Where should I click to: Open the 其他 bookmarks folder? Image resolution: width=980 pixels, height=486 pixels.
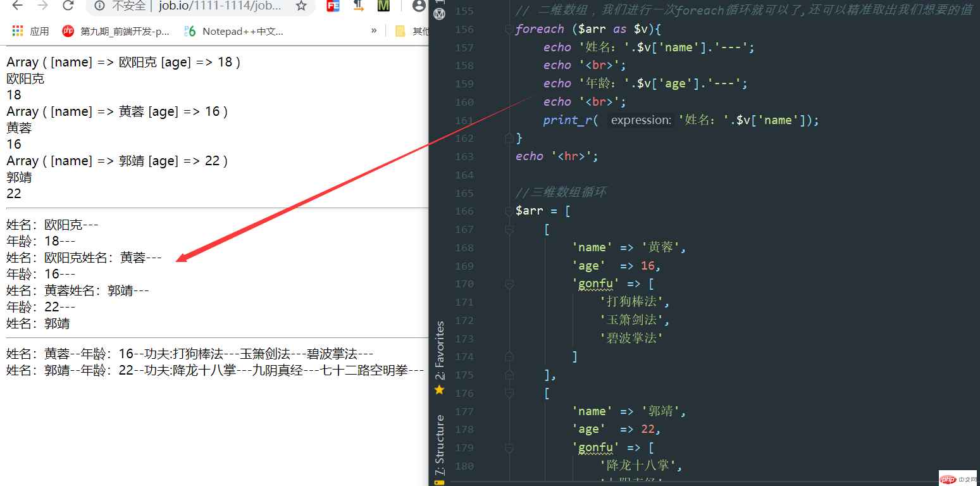pyautogui.click(x=411, y=31)
